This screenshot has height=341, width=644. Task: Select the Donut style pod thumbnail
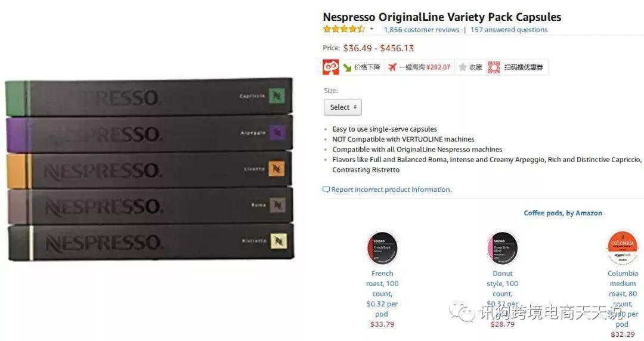503,248
